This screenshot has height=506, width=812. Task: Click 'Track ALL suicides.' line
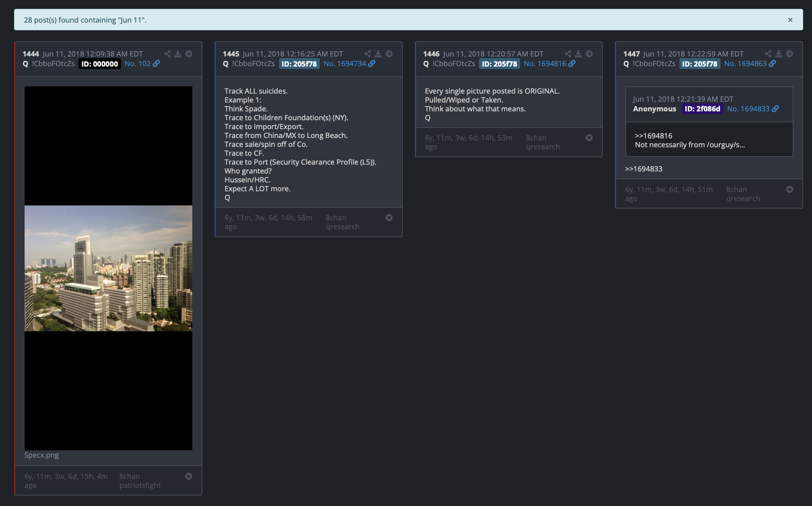(256, 91)
